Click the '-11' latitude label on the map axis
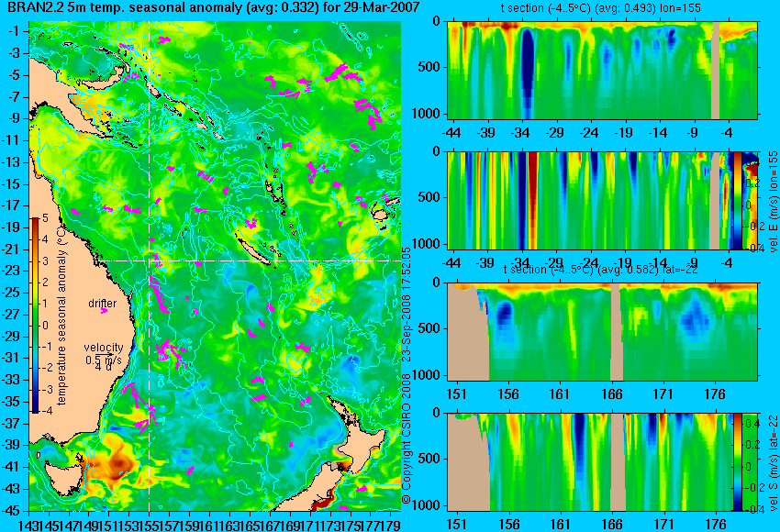 [x=11, y=140]
